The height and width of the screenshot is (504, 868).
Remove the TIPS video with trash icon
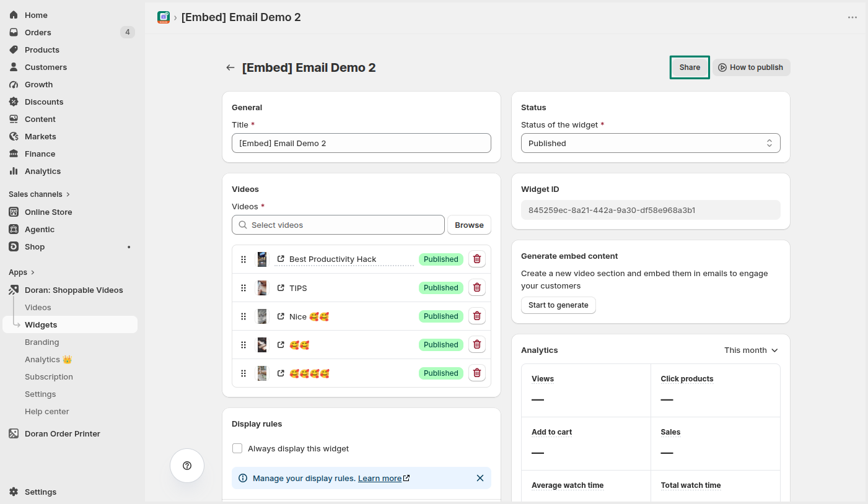[x=477, y=288]
